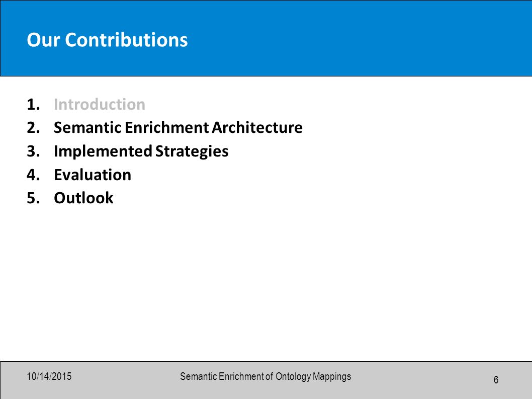Click footer text 'Semantic Enrichment of Ontology Mappings'
This screenshot has width=532, height=399.
click(265, 376)
